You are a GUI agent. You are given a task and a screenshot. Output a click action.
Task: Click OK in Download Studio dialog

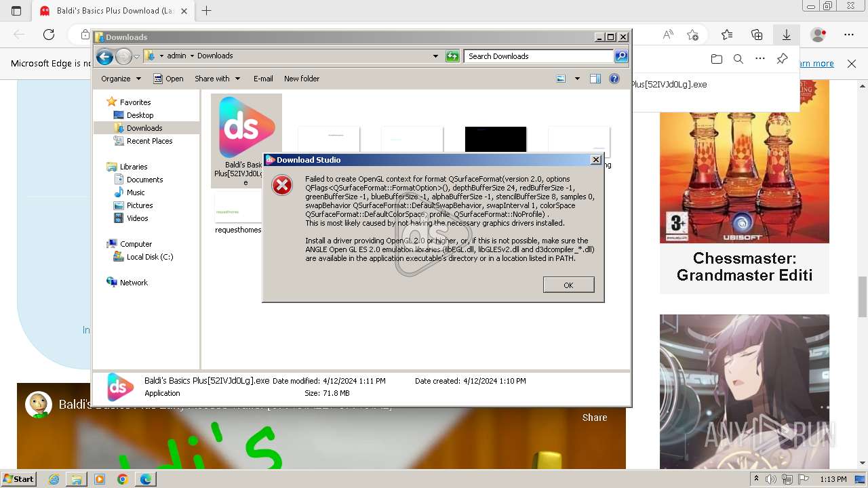click(x=568, y=285)
